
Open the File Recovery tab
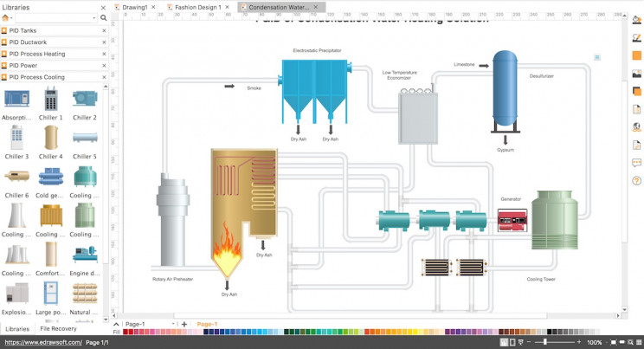point(58,328)
